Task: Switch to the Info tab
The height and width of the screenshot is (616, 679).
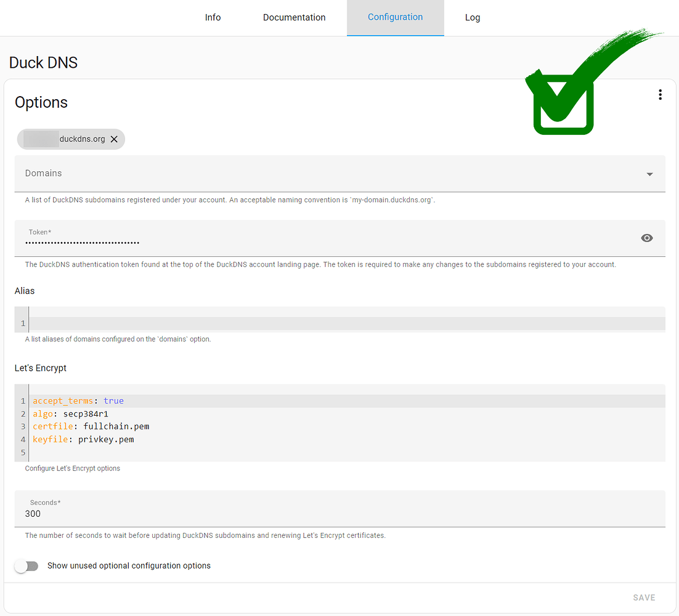Action: (213, 18)
